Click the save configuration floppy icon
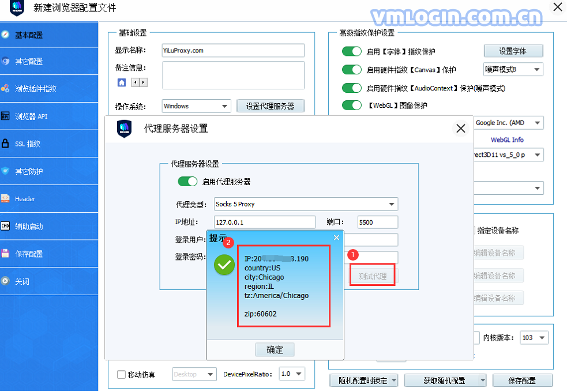Screen dimensions: 567x392 click(x=5, y=253)
